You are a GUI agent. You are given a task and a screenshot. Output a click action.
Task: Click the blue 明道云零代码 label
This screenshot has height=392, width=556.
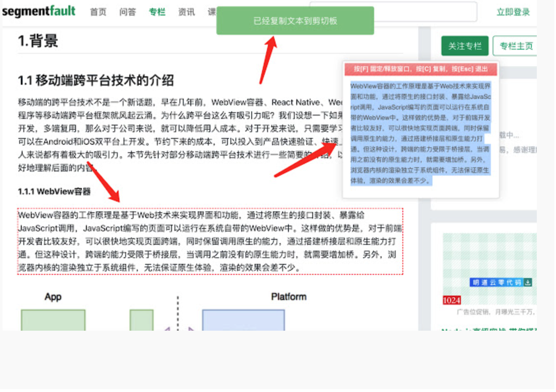tap(497, 283)
